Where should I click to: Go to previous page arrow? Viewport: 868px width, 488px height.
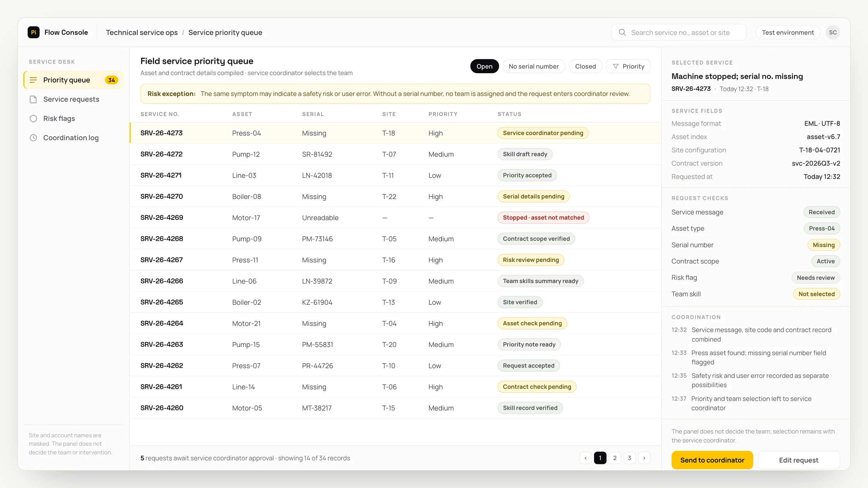(586, 458)
